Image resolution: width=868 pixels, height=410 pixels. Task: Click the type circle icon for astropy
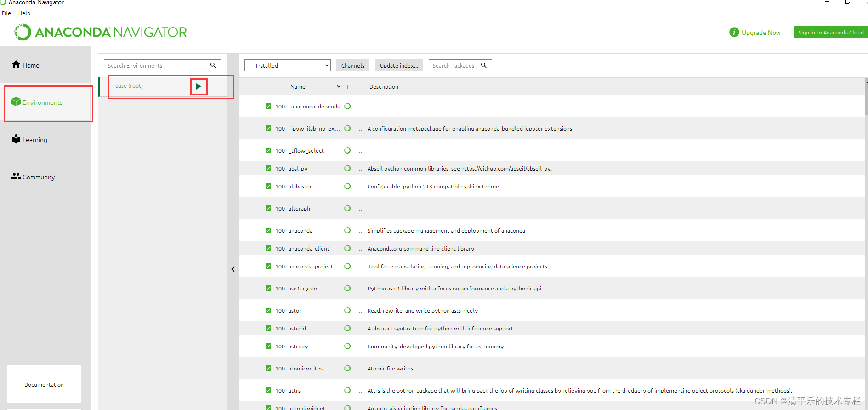(347, 346)
